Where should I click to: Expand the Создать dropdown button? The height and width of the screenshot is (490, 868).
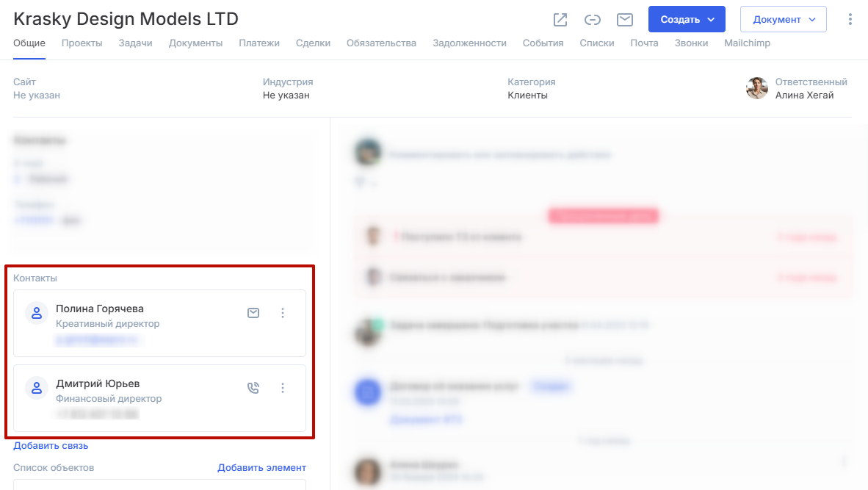pos(687,19)
